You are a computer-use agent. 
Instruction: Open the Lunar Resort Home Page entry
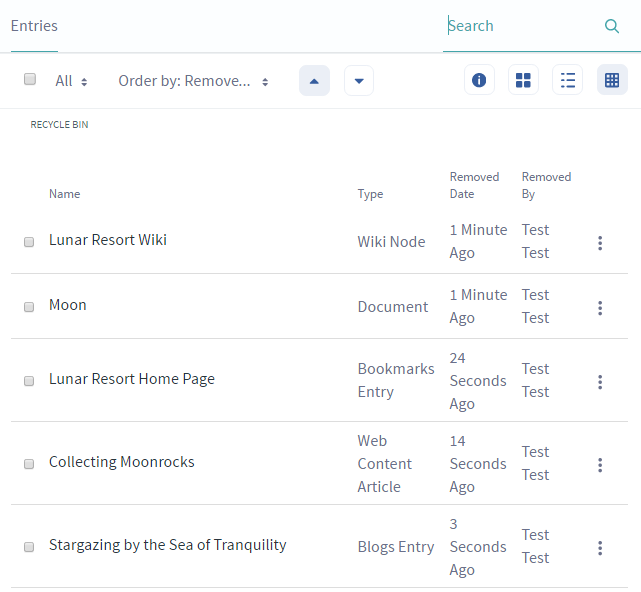tap(132, 379)
